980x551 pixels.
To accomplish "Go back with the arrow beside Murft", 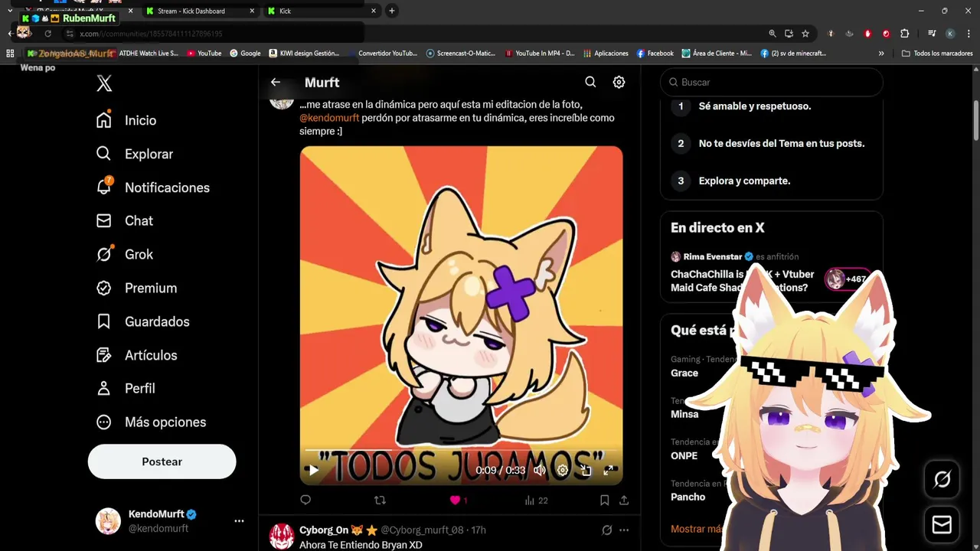I will tap(276, 82).
